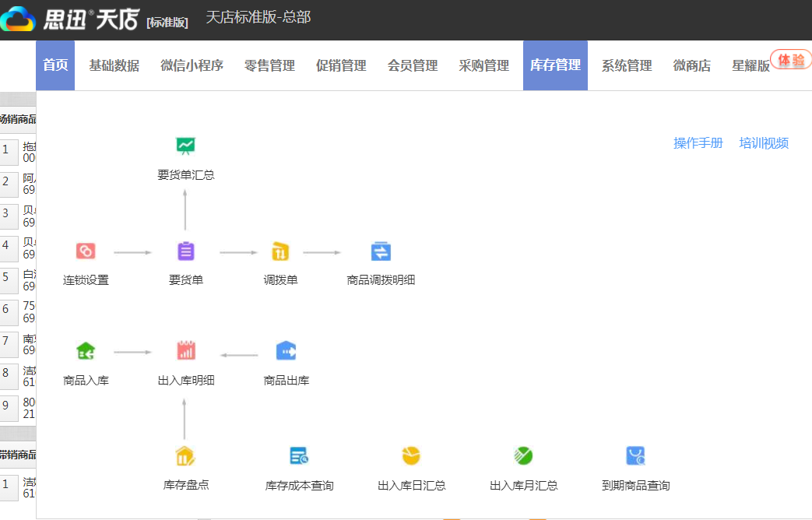This screenshot has width=812, height=520.
Task: Switch to the 系统管理 tab
Action: (625, 65)
